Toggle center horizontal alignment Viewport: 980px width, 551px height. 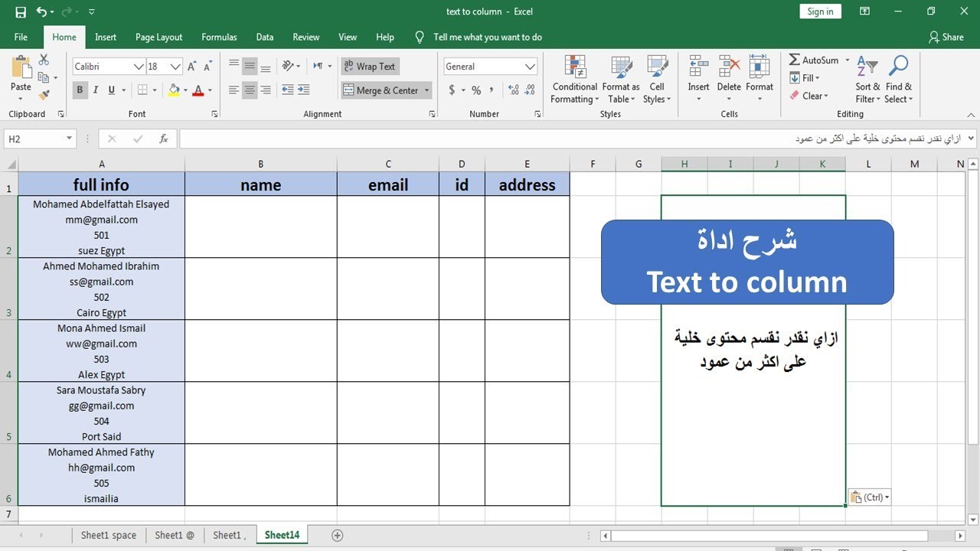coord(250,90)
